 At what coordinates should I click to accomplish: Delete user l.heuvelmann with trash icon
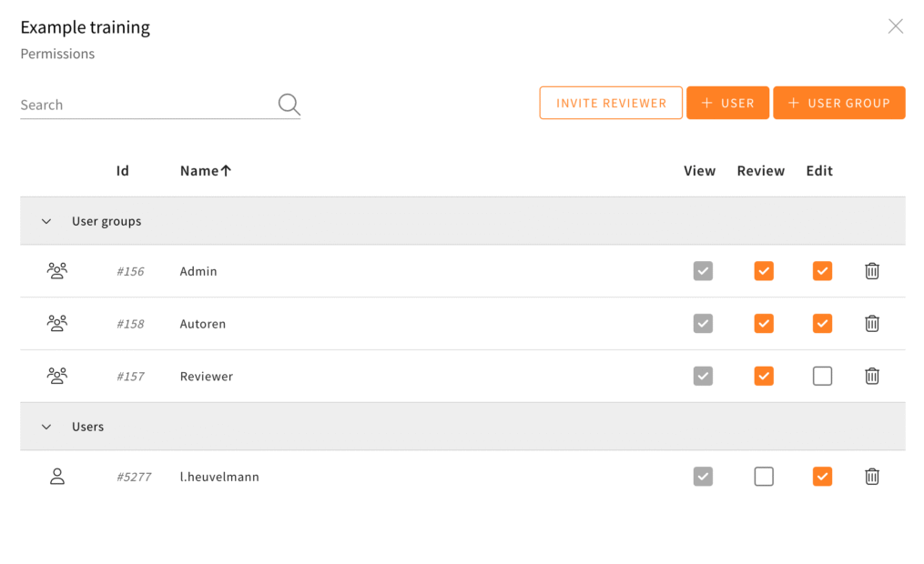(871, 477)
